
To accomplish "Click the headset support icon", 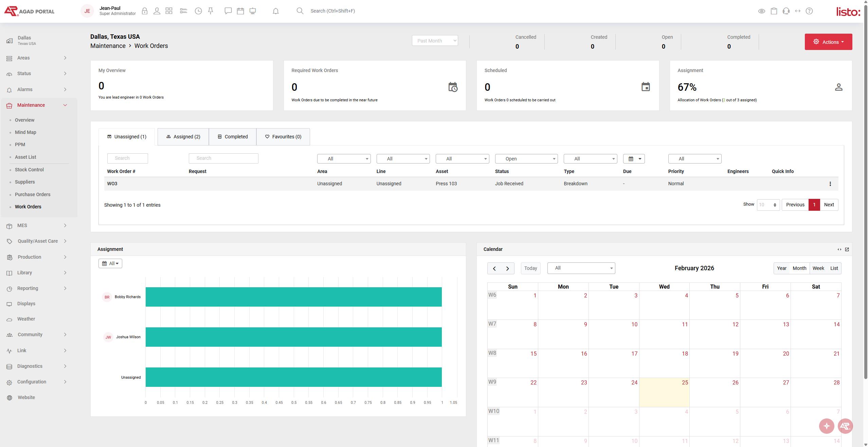I will pyautogui.click(x=786, y=11).
